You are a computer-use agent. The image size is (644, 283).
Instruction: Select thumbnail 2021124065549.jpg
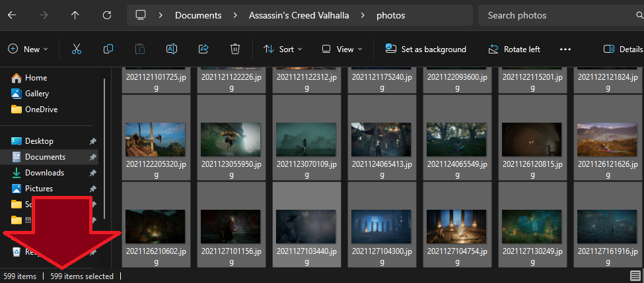tap(456, 139)
